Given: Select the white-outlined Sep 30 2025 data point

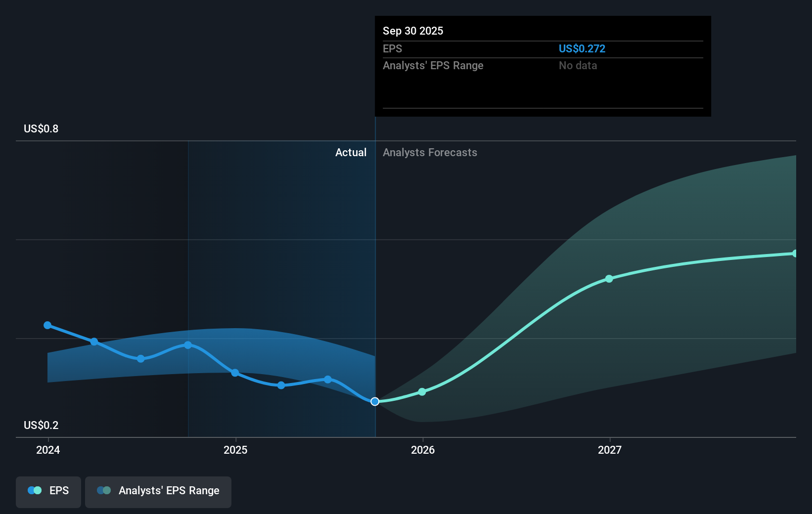Looking at the screenshot, I should pyautogui.click(x=375, y=401).
